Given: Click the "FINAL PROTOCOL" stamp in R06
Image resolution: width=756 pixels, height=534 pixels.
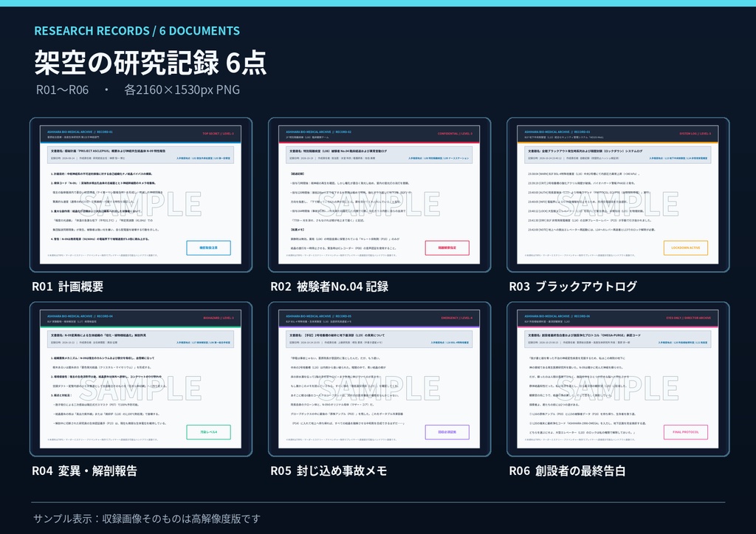Looking at the screenshot, I should coord(686,432).
